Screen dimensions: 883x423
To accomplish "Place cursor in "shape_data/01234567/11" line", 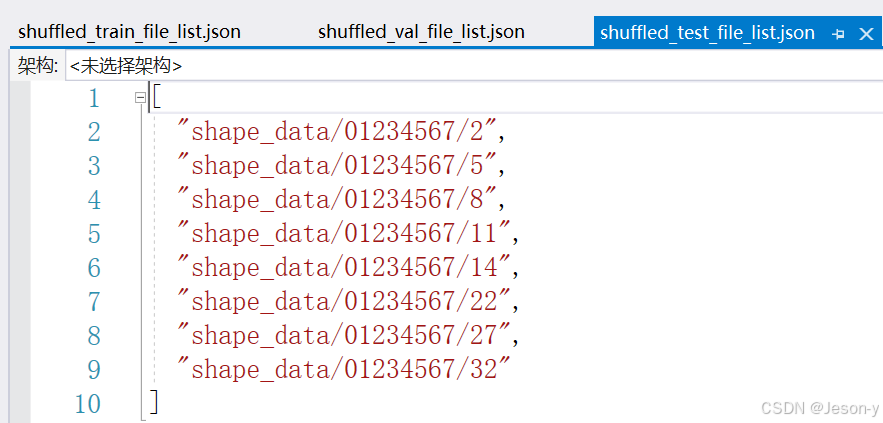I will pyautogui.click(x=343, y=234).
